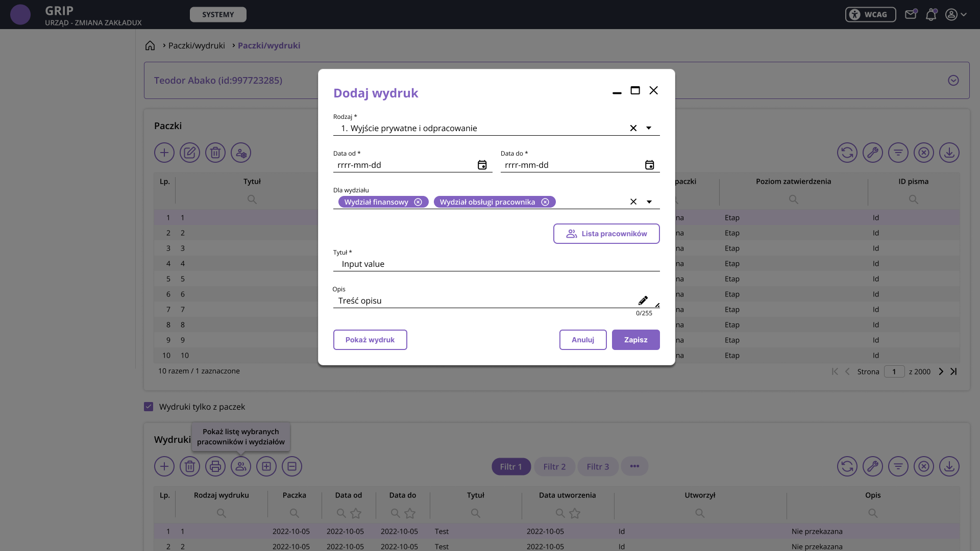Jump to last page in Paczki pagination
This screenshot has height=551, width=980.
coord(953,371)
